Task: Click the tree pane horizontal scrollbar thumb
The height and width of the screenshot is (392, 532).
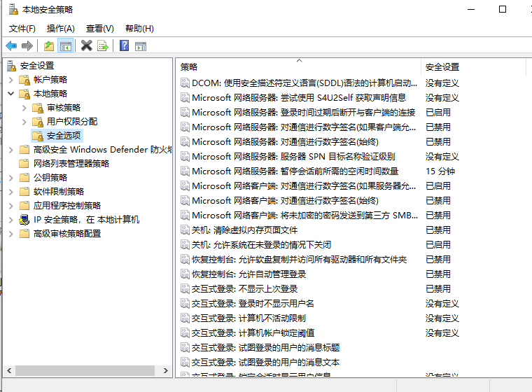Action: (x=85, y=370)
